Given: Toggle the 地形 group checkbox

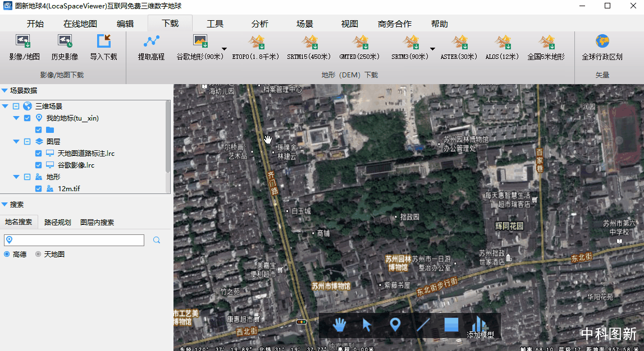Looking at the screenshot, I should point(27,177).
